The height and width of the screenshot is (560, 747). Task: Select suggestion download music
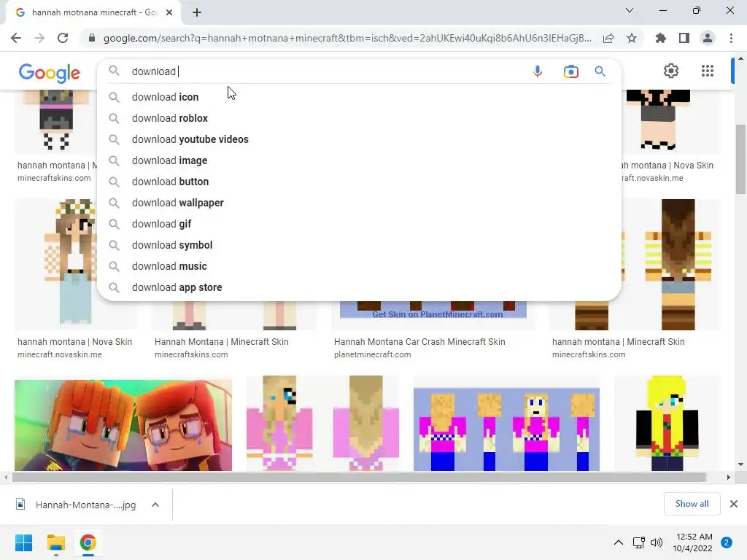(359, 266)
